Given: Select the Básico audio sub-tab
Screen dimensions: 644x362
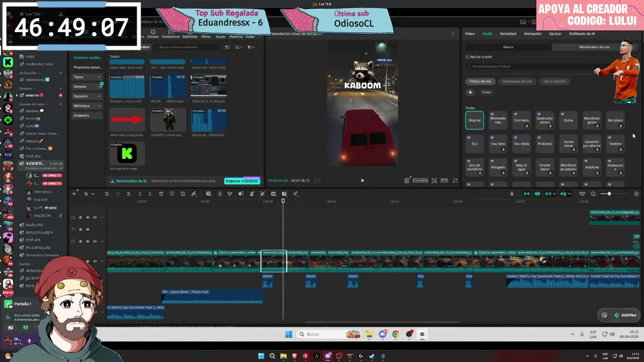Looking at the screenshot, I should (508, 47).
